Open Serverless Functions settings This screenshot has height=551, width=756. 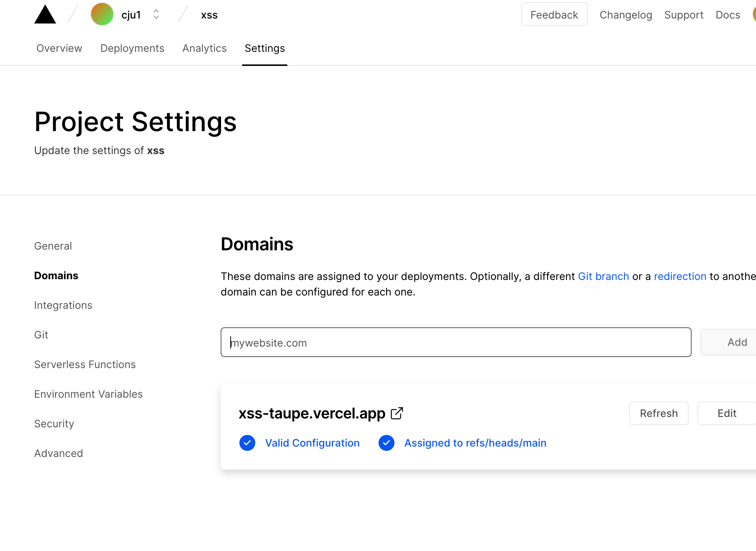85,364
